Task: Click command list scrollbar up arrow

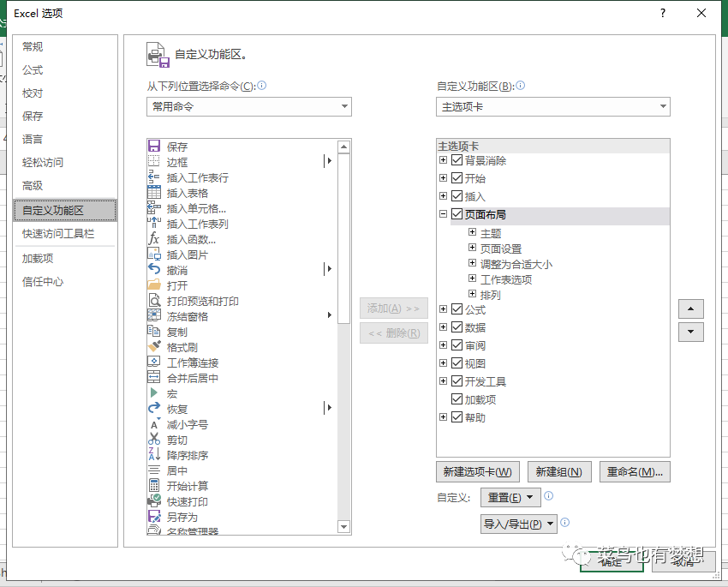Action: (x=343, y=147)
